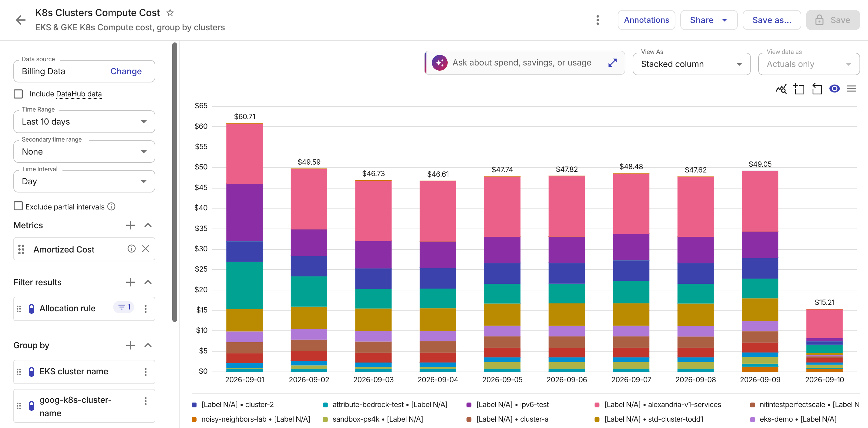Click the EKS cluster name group chip
The image size is (868, 428).
tap(84, 372)
